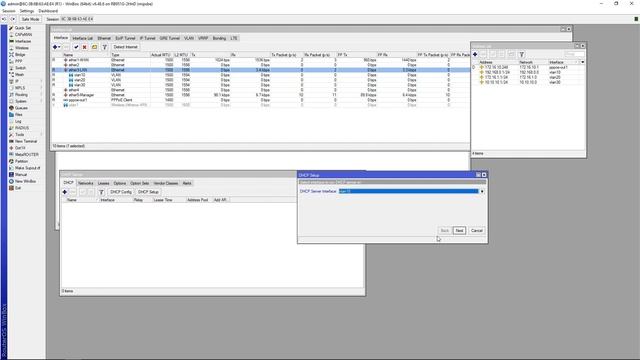Image resolution: width=640 pixels, height=360 pixels.
Task: Click filter funnel in Interface window toolbar
Action: (104, 47)
